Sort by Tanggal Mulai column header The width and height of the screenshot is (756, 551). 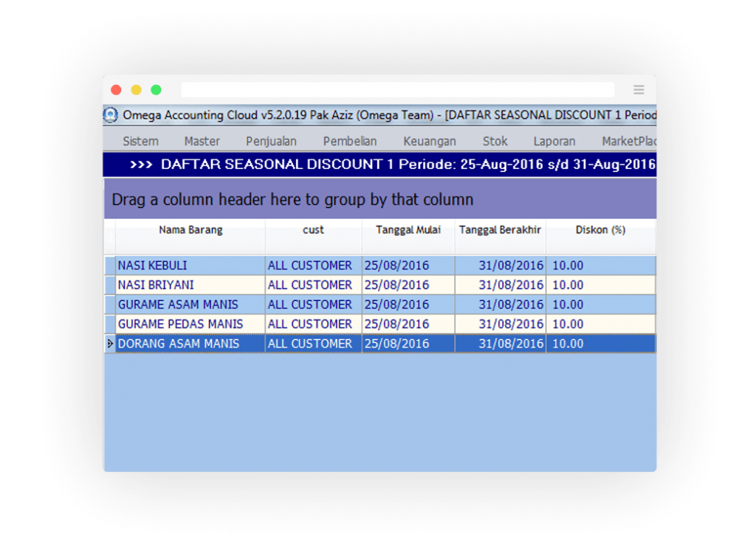408,236
